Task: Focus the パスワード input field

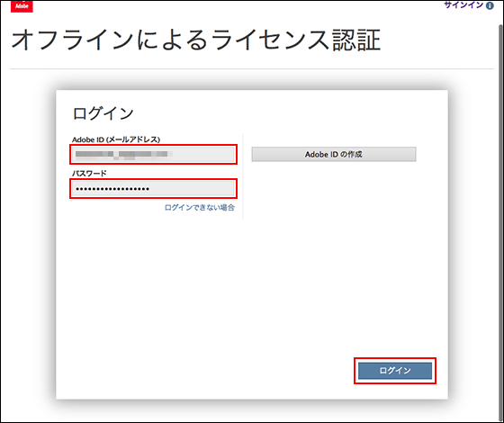Action: (x=153, y=188)
